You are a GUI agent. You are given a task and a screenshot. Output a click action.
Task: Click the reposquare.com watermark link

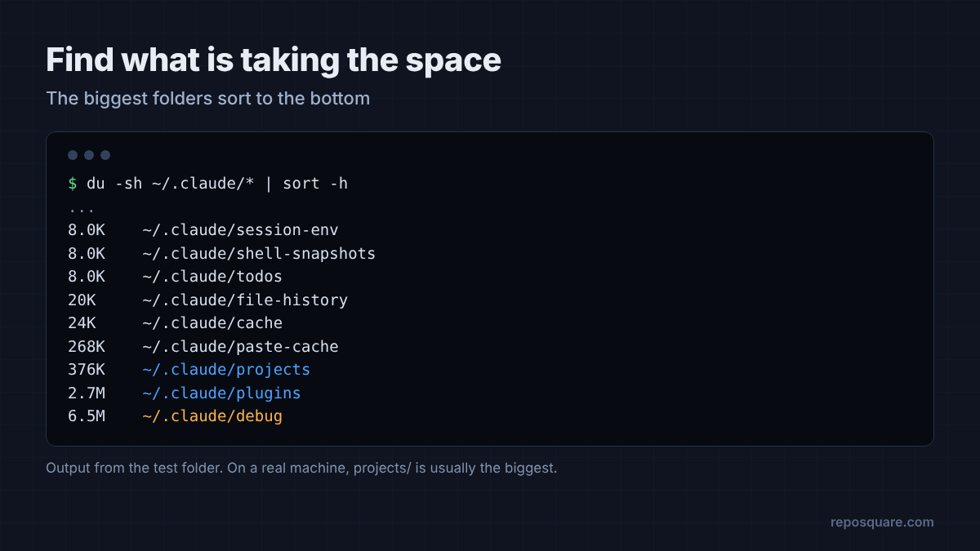pyautogui.click(x=882, y=522)
